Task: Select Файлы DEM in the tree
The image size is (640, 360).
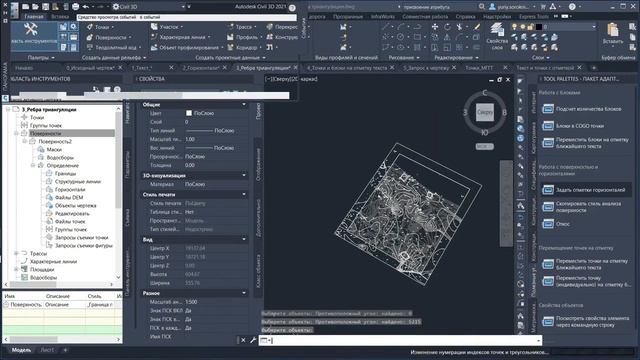Action: pos(69,198)
